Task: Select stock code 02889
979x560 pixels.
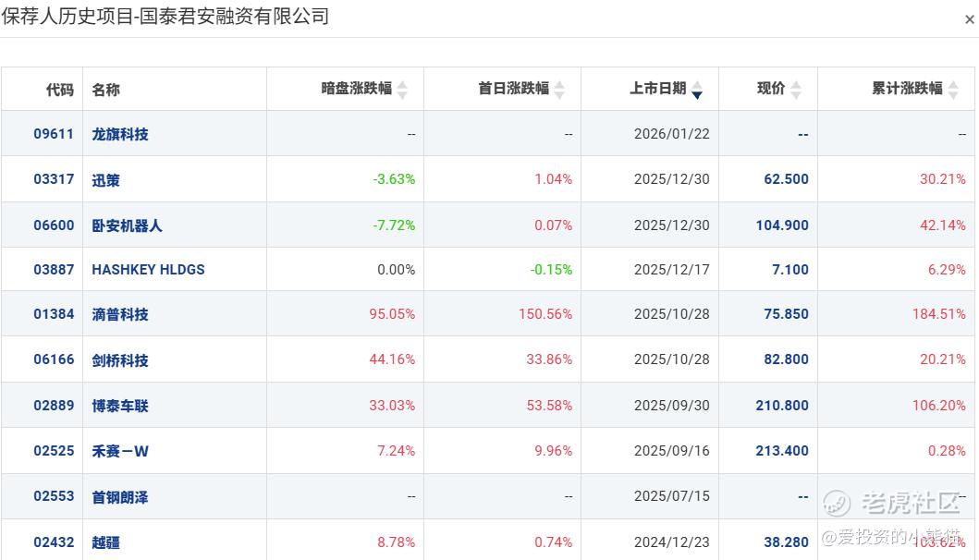Action: click(54, 405)
